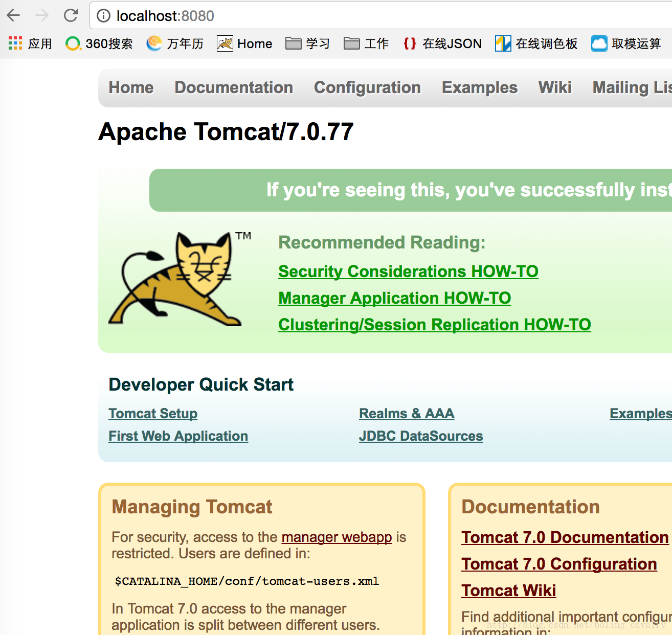Open the 360搜索 bookmark
This screenshot has height=635, width=672.
coord(99,43)
